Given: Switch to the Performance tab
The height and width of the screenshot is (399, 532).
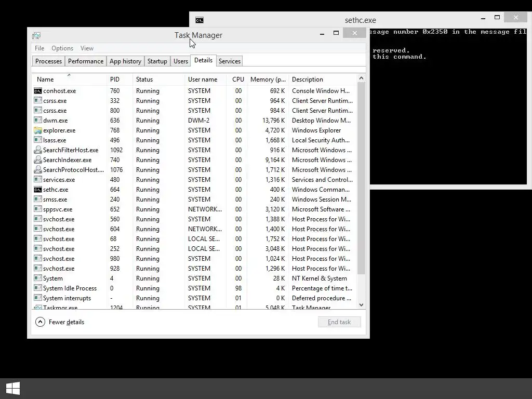Looking at the screenshot, I should (86, 61).
